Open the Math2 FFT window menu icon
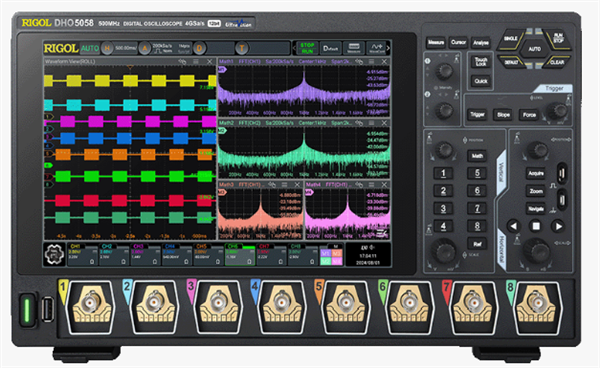The width and height of the screenshot is (600, 368). [x=371, y=123]
